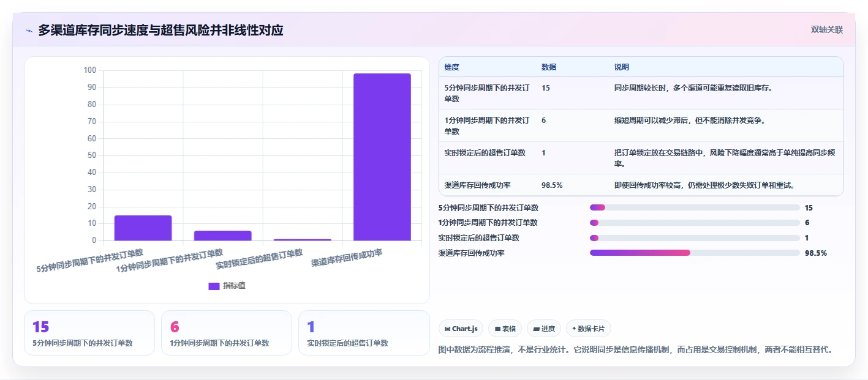Click the 双轴关联 label in header
This screenshot has height=380, width=868.
[x=827, y=30]
